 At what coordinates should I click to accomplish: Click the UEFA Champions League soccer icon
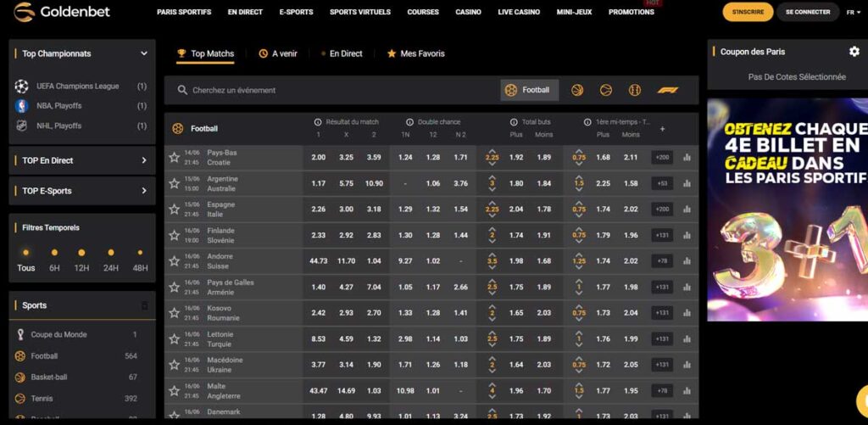pos(21,86)
